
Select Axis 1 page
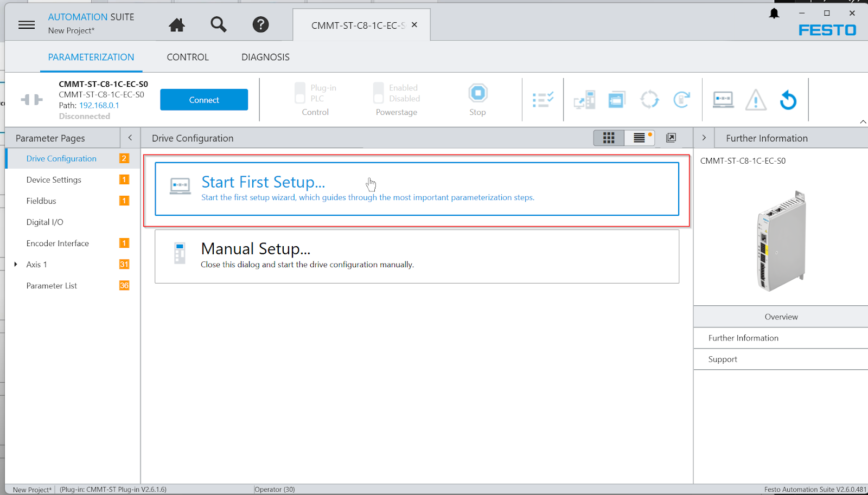(x=37, y=264)
